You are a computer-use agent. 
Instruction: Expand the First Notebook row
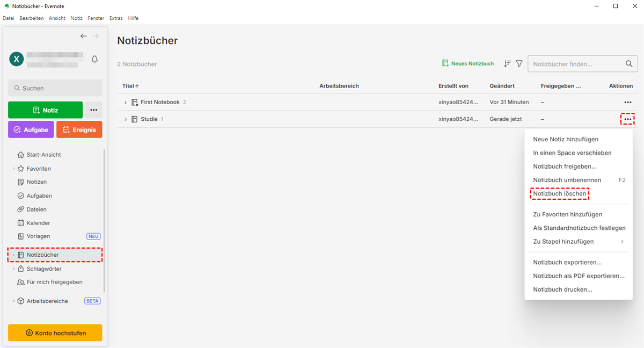[126, 102]
